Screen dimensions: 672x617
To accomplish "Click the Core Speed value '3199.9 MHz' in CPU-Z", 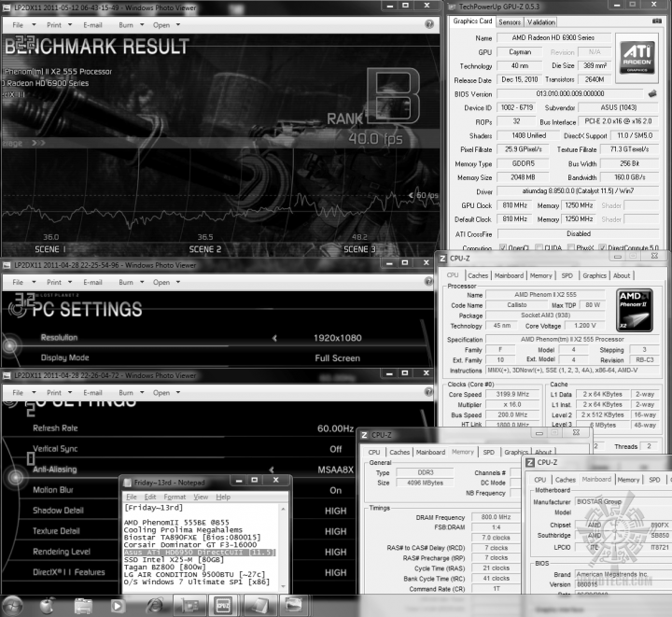I will click(x=512, y=394).
